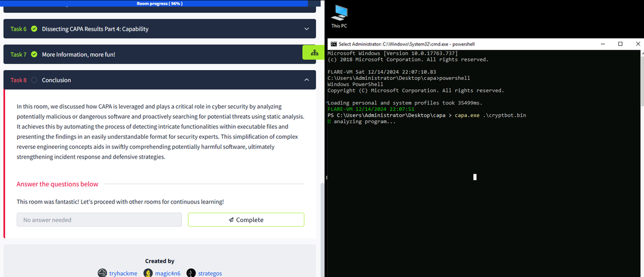This screenshot has width=644, height=277.
Task: Click the 'Created by' label
Action: [159, 261]
